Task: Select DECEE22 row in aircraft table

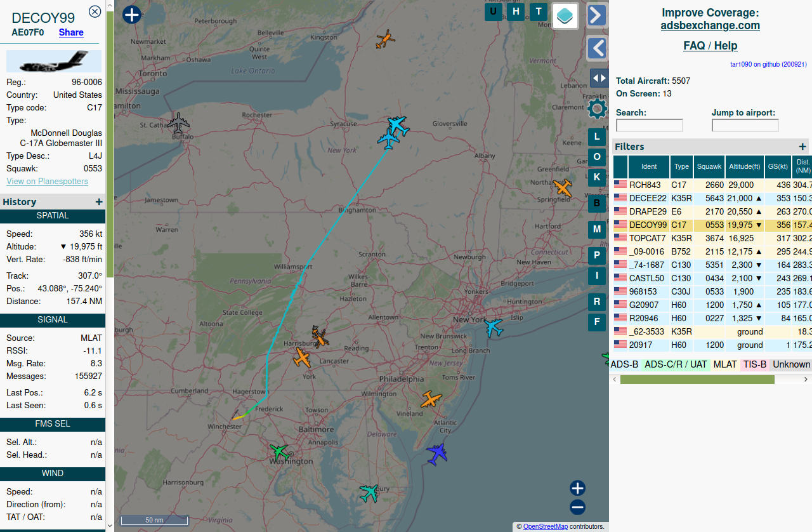Action: tap(712, 199)
